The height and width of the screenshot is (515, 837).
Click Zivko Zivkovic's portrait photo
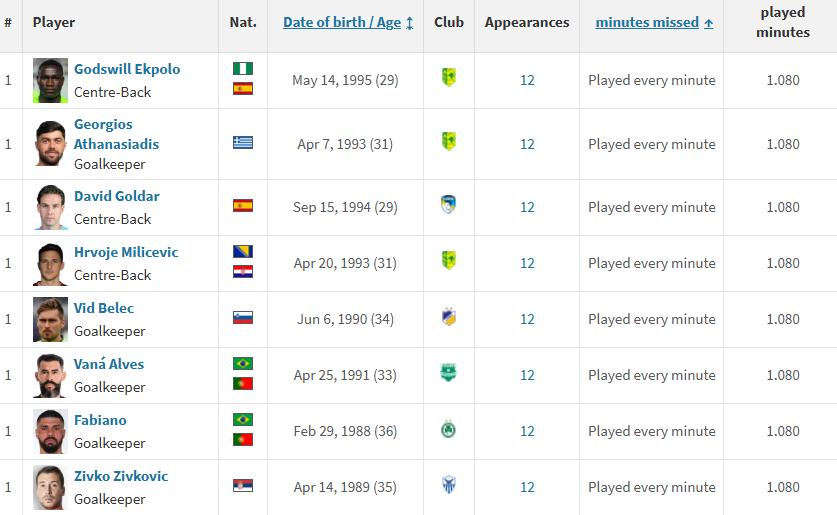50,487
